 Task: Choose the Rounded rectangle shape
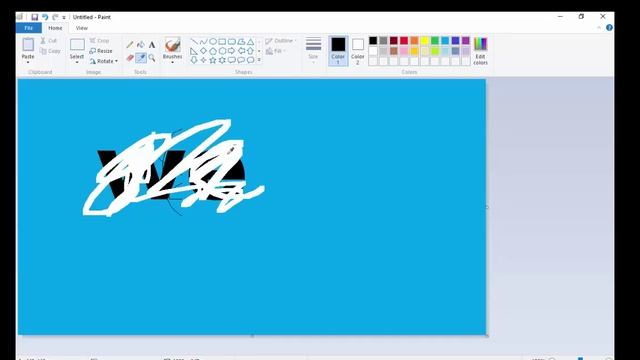(x=232, y=42)
